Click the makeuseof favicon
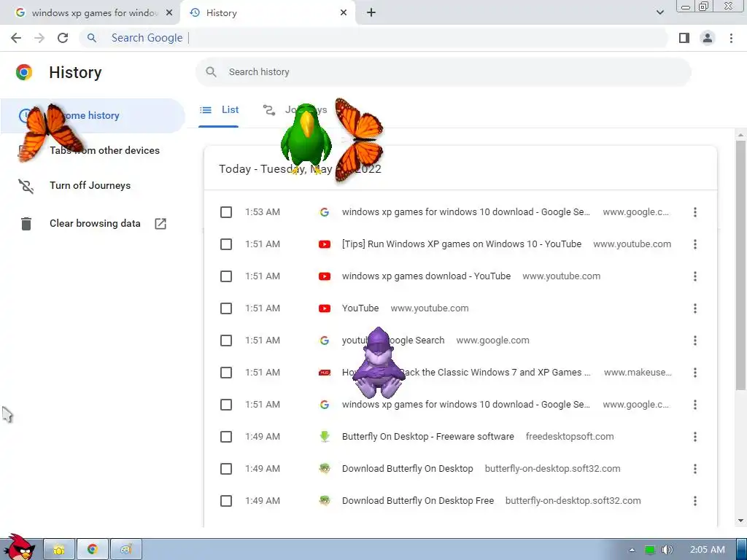This screenshot has width=747, height=560. [325, 373]
